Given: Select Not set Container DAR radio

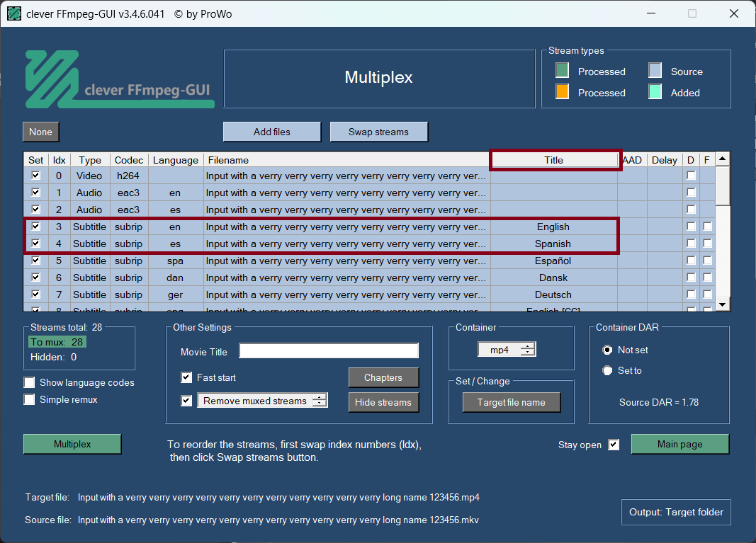Looking at the screenshot, I should (607, 350).
